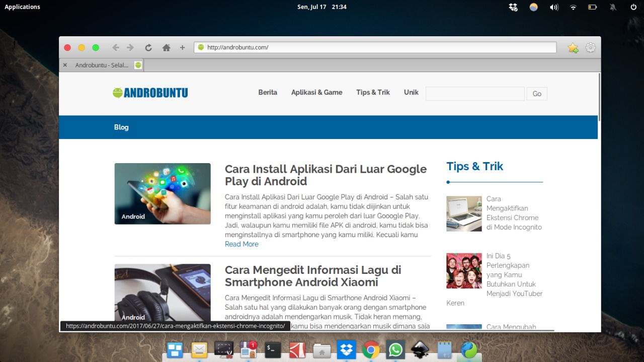Click inside the site search field
Screen dimensions: 644x362
[x=474, y=94]
